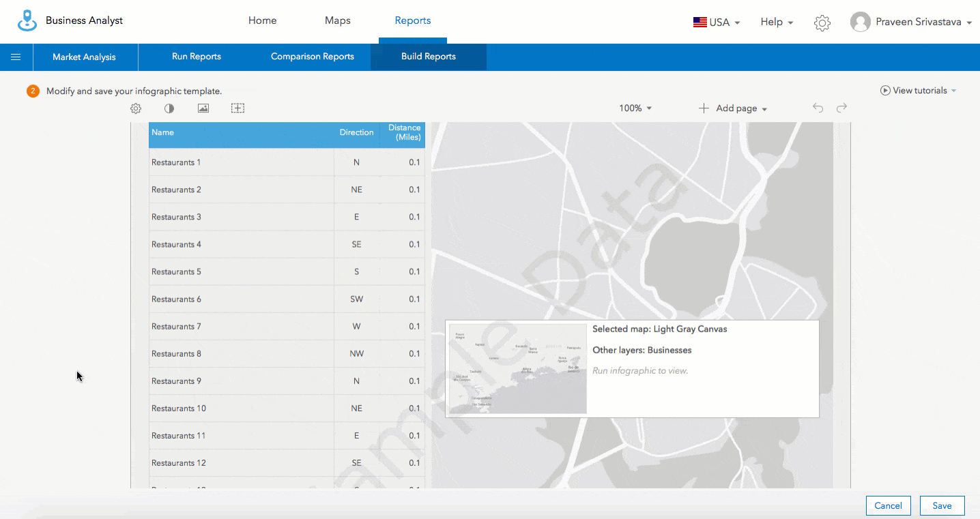Click the "W" direction of Restaurants 7
Screen dimensions: 980x519
coord(356,326)
